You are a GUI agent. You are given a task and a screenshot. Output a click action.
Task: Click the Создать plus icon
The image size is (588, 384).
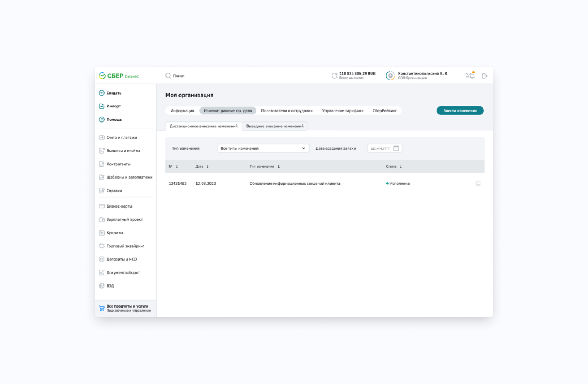point(102,93)
